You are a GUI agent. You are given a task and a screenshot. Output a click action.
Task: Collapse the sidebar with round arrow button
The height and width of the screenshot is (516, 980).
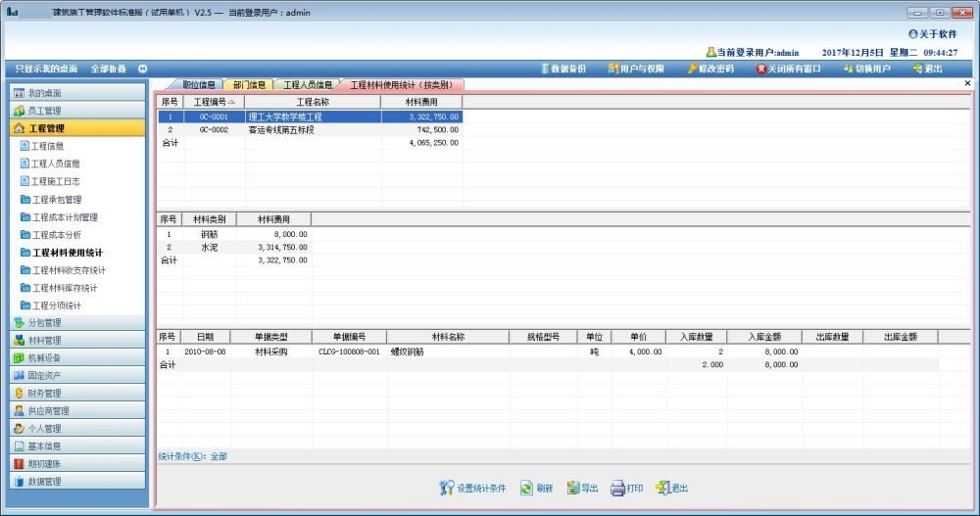pyautogui.click(x=142, y=69)
